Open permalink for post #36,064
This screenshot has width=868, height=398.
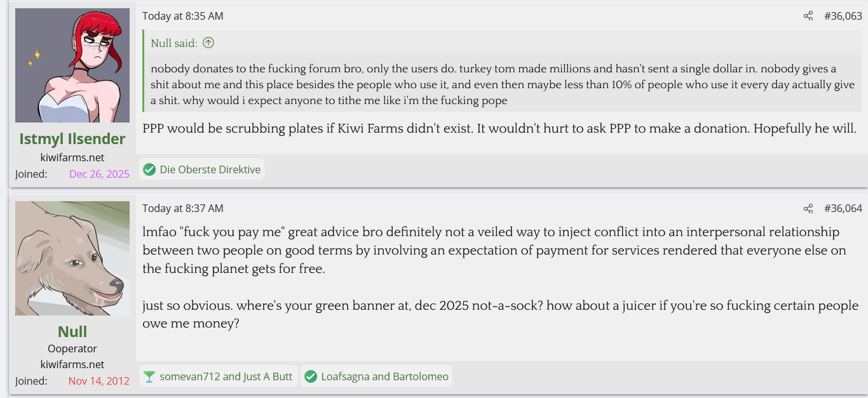tap(843, 209)
